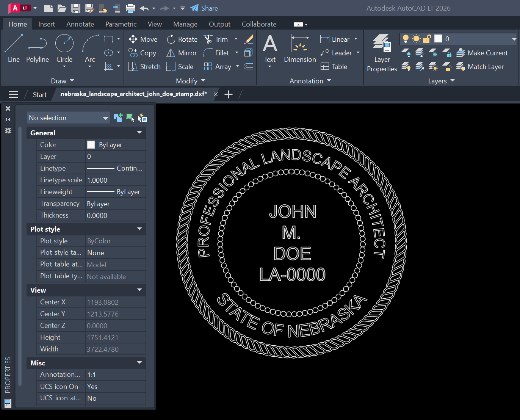Click the Rotate tool

pos(182,39)
